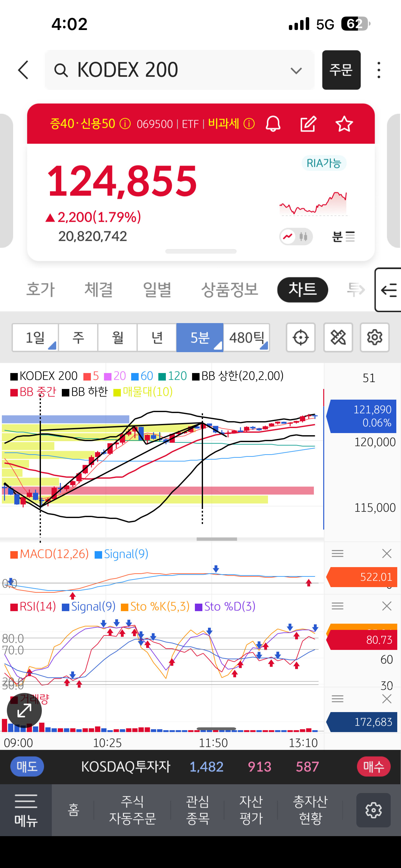Select the 년 yearly chart period
The height and width of the screenshot is (868, 401).
[x=157, y=337]
